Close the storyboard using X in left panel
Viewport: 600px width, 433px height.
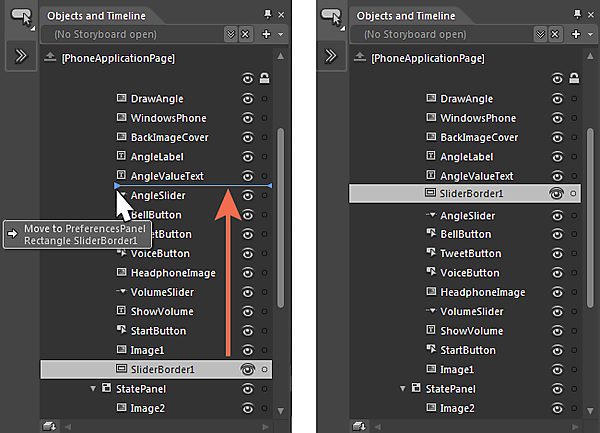point(245,34)
